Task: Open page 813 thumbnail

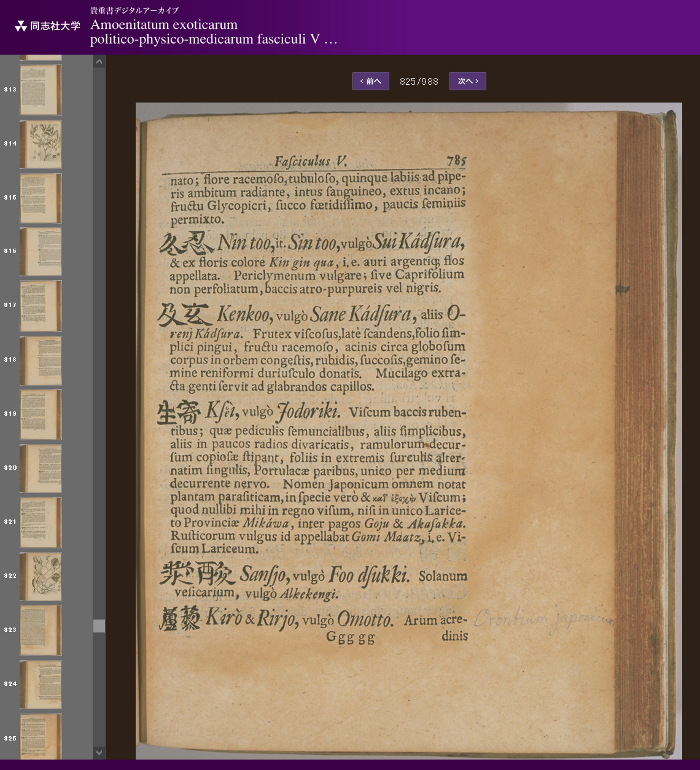Action: [41, 90]
